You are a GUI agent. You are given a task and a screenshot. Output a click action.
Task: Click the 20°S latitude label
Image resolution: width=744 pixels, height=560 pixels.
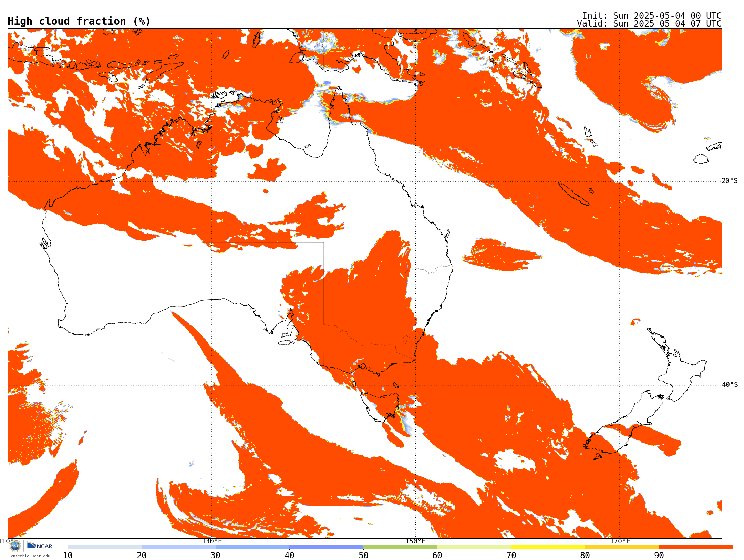(730, 181)
